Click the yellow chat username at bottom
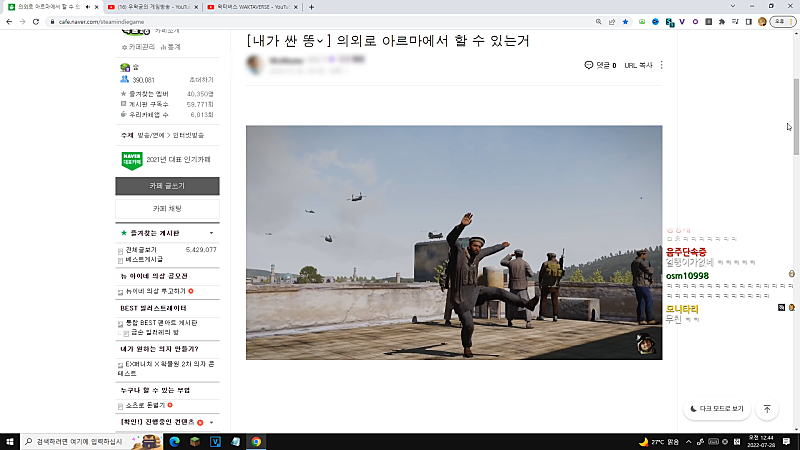Viewport: 800px width, 450px height. (682, 309)
